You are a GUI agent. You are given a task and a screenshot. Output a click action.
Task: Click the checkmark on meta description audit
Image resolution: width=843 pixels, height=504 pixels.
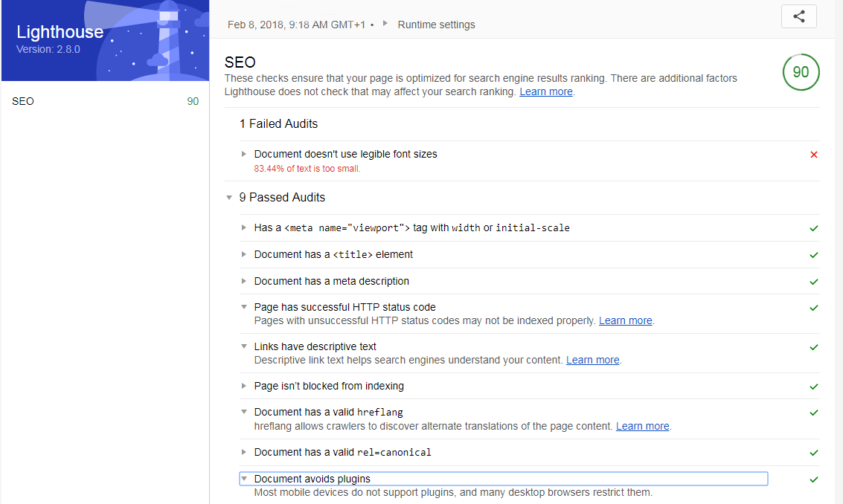[813, 281]
